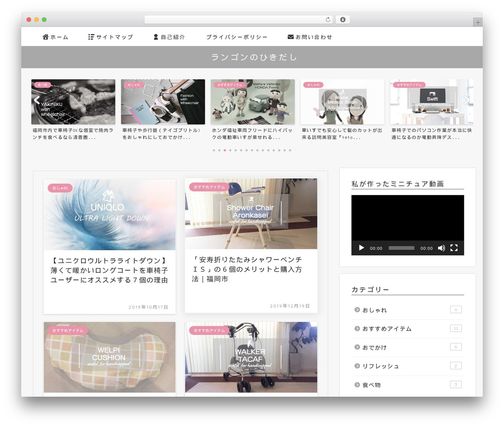Select the おすすめアイテム category link in sidebar
The width and height of the screenshot is (504, 427).
(x=387, y=329)
